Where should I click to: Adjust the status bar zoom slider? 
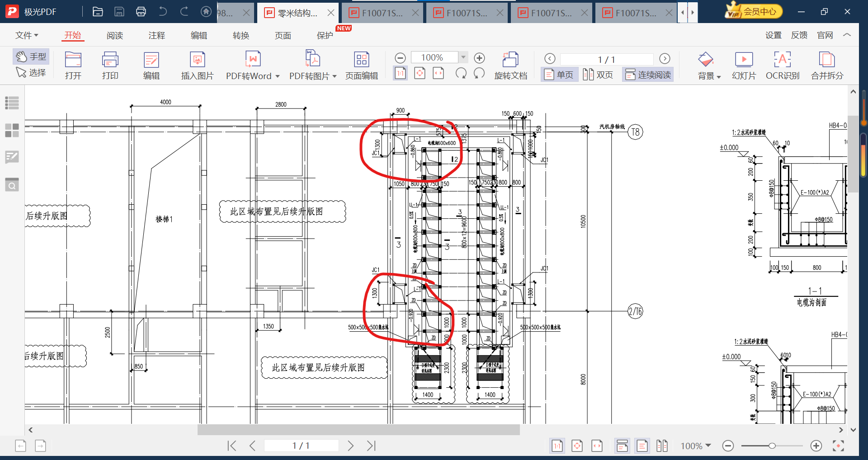tap(772, 446)
